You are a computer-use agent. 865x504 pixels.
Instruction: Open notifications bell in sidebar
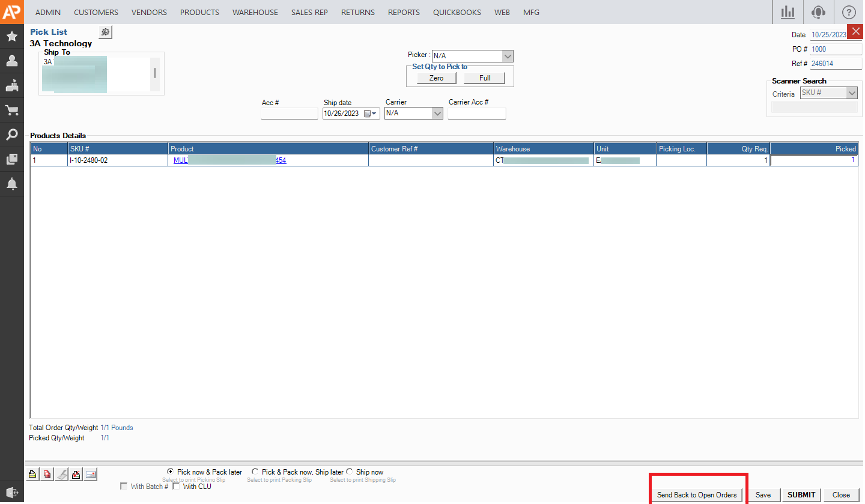click(11, 184)
